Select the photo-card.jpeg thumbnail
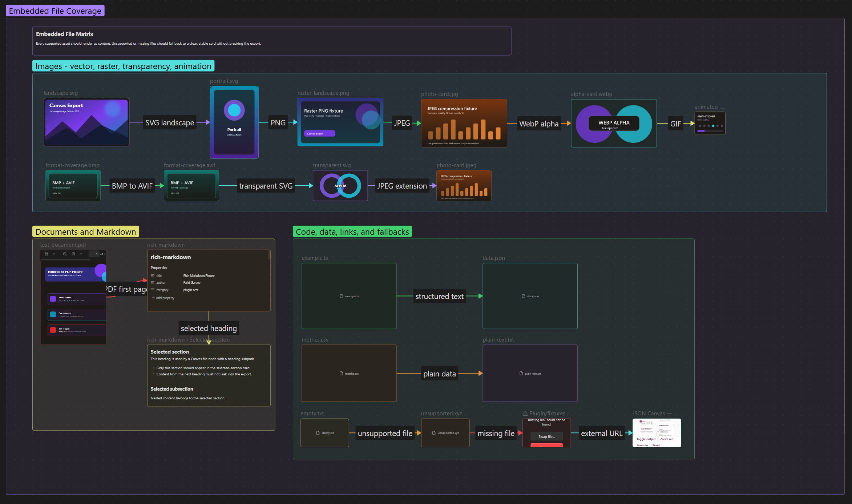The image size is (852, 504). click(464, 186)
